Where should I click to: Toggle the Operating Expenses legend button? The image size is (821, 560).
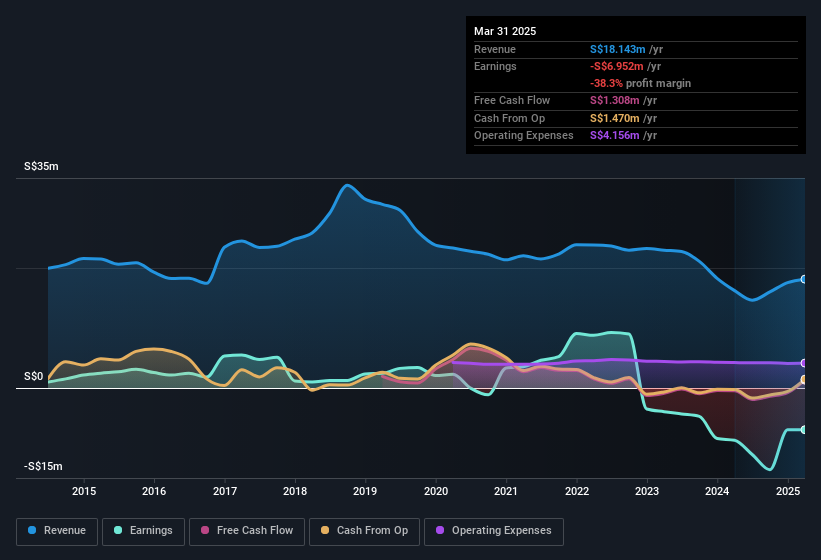tap(494, 531)
